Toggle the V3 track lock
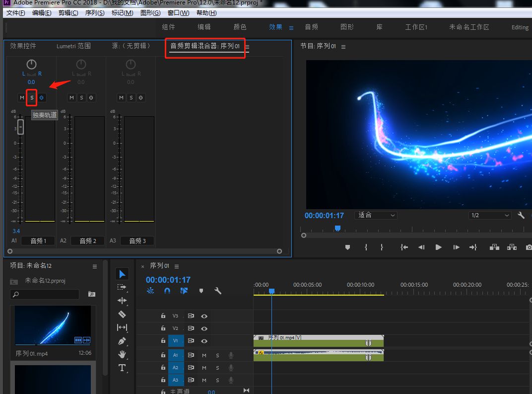This screenshot has width=532, height=394. (163, 316)
